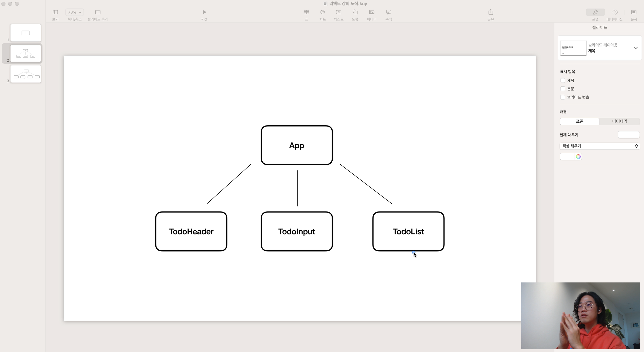The image size is (644, 352).
Task: Switch to the Document inspector tab
Action: [634, 12]
